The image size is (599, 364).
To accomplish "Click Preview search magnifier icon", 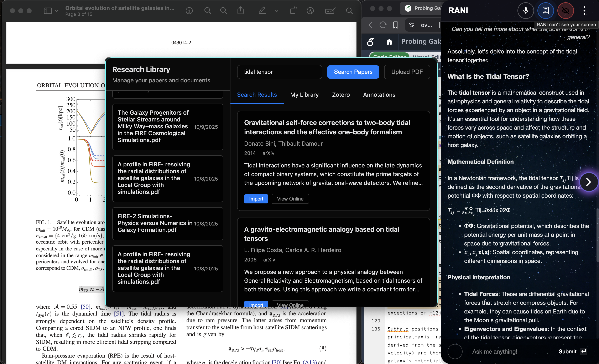I will coord(349,11).
